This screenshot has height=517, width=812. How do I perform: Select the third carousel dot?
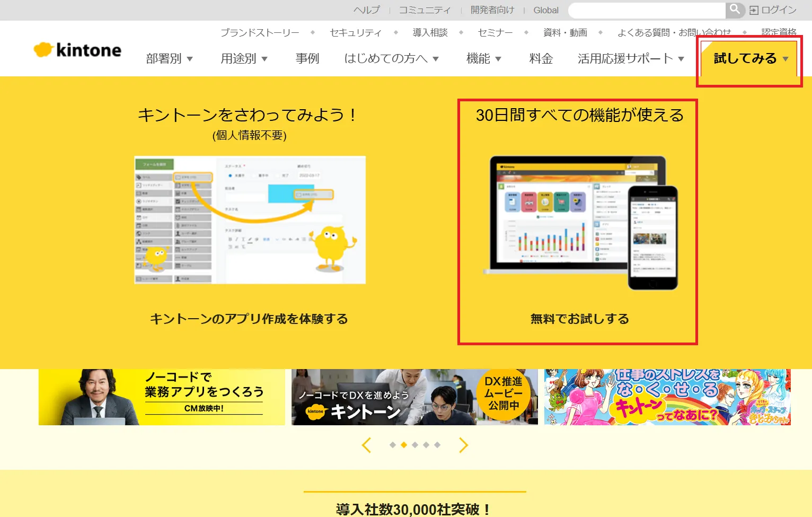click(415, 445)
